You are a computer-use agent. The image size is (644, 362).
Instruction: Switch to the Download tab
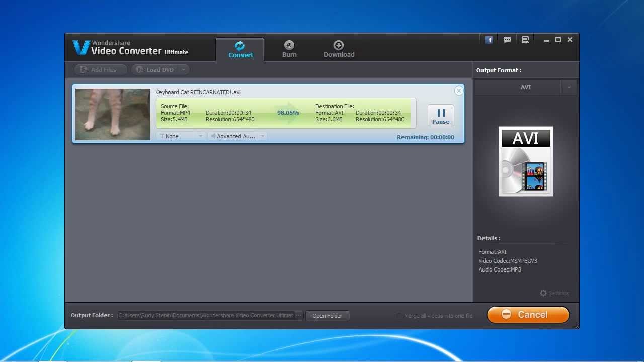tap(339, 49)
